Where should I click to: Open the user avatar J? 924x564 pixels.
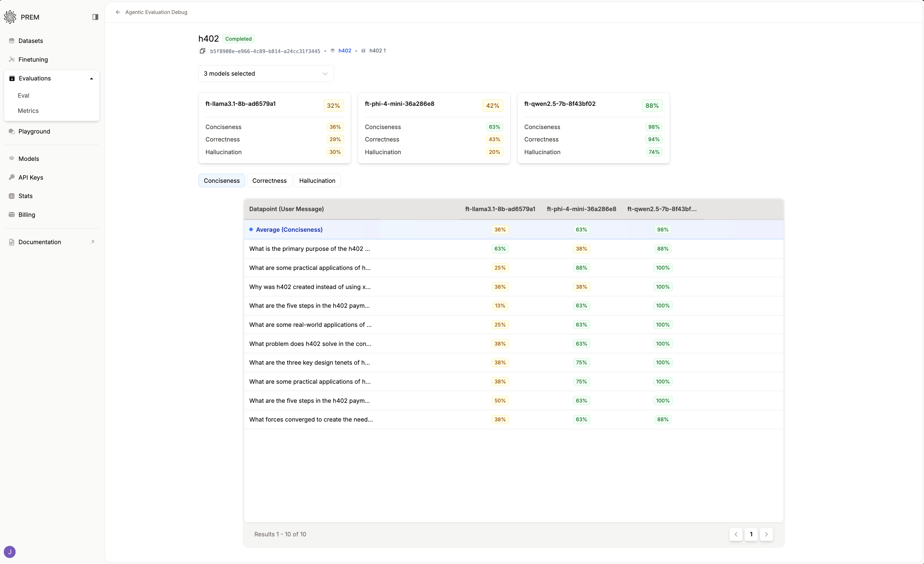tap(10, 552)
